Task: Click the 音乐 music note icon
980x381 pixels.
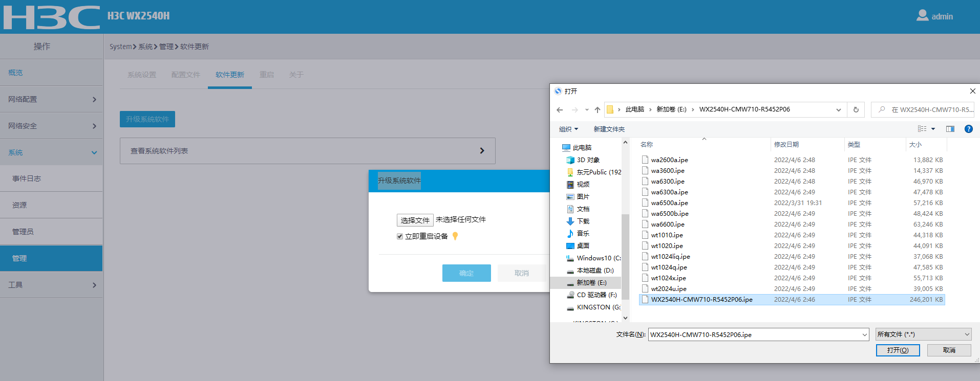Action: 570,233
